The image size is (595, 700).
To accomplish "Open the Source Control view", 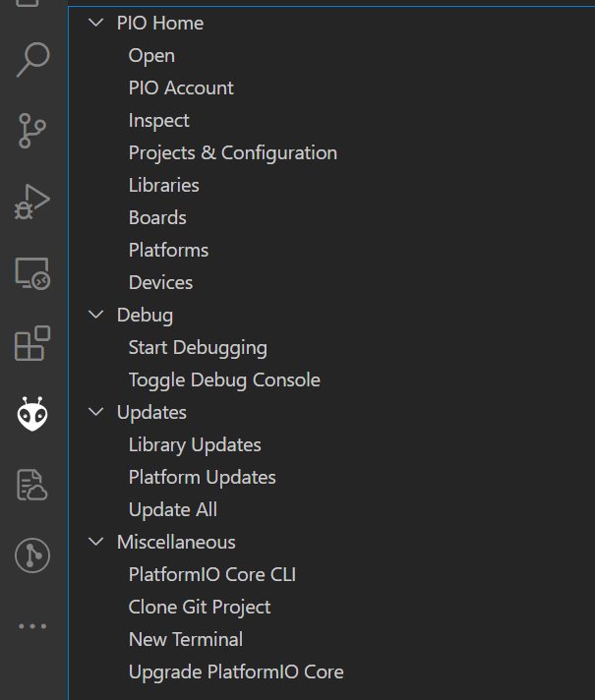I will tap(32, 131).
